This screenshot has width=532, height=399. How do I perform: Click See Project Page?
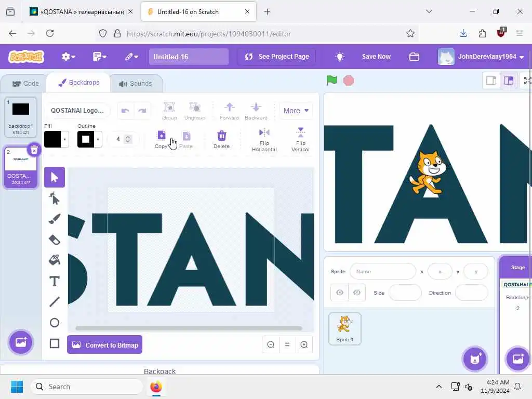coord(277,57)
